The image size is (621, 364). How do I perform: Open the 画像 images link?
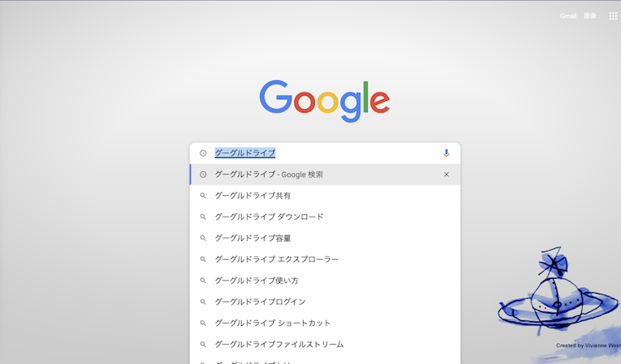tap(590, 16)
